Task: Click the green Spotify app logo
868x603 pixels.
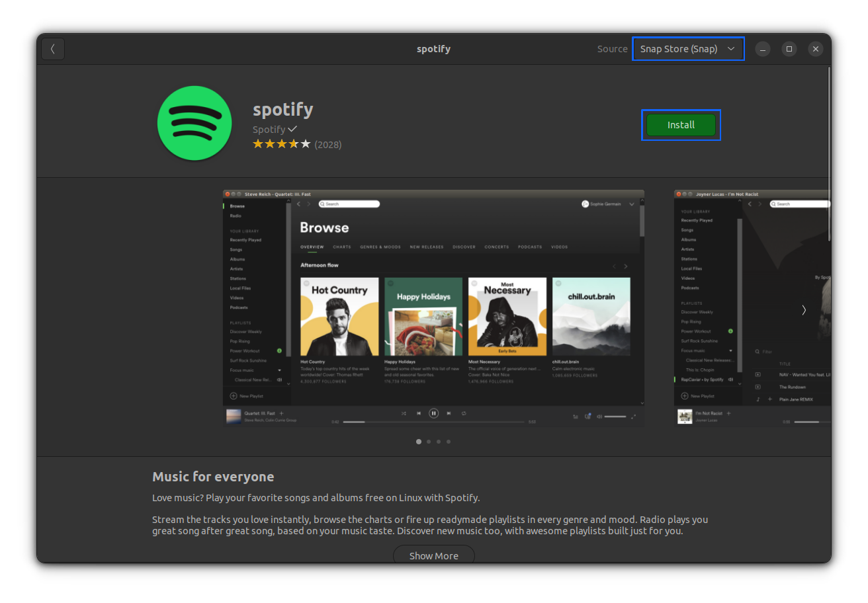Action: point(195,123)
